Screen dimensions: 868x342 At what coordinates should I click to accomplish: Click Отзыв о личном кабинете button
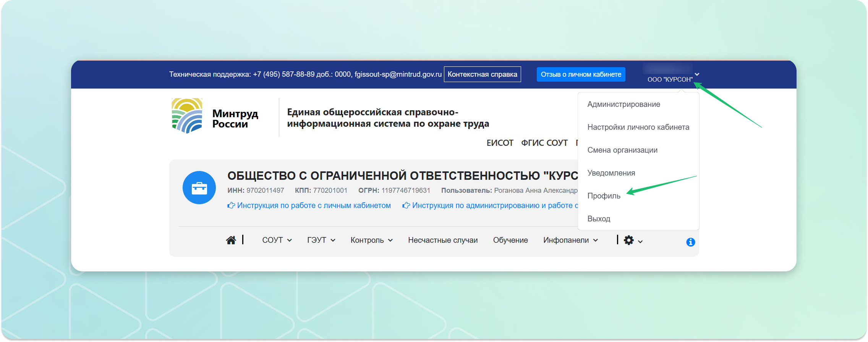(581, 74)
